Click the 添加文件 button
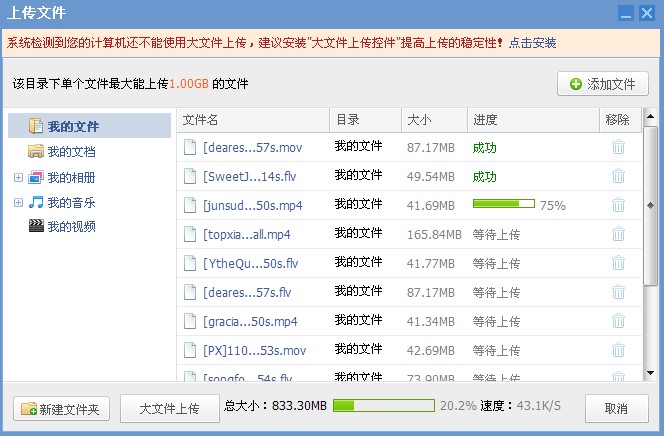664x437 pixels. coord(603,84)
